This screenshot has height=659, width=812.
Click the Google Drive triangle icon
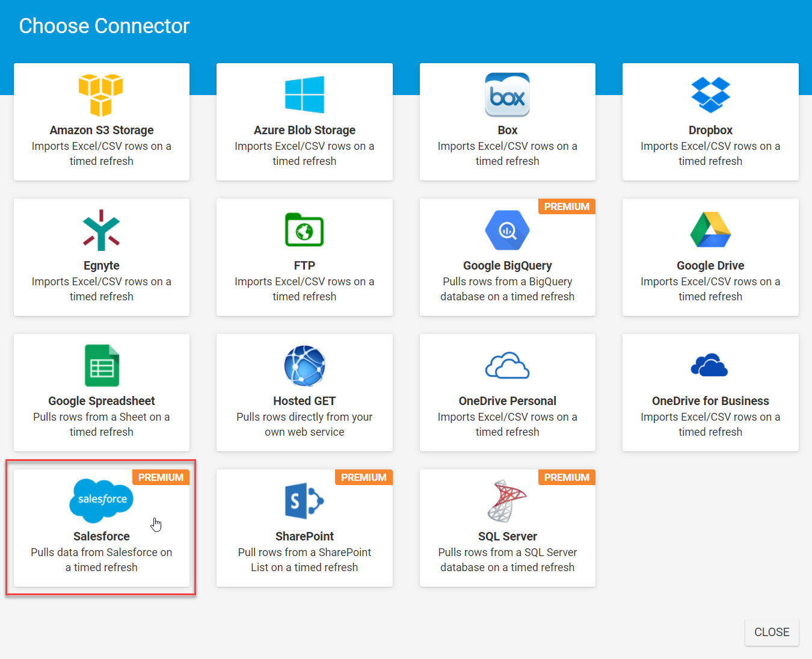click(710, 230)
